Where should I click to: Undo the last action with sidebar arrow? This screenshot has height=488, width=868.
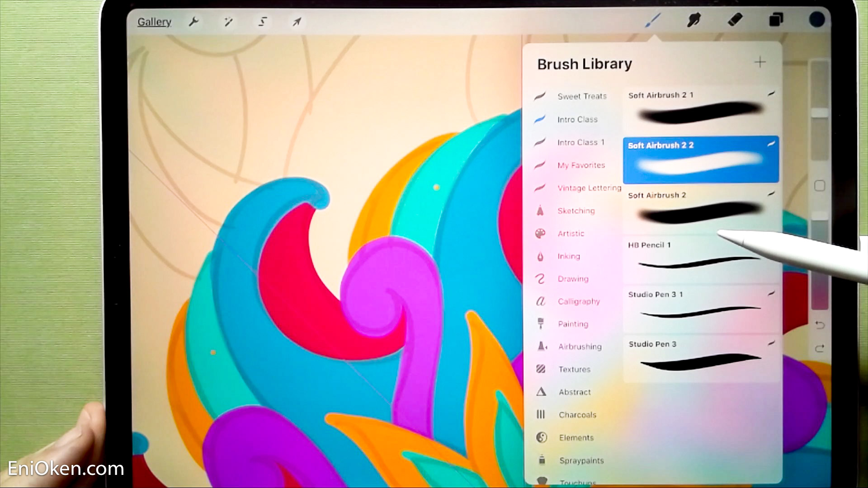[820, 325]
